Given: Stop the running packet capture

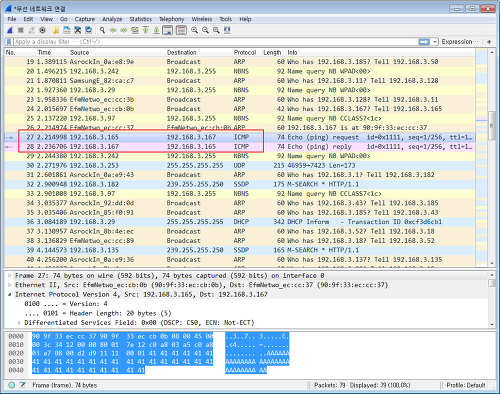Looking at the screenshot, I should (21, 30).
